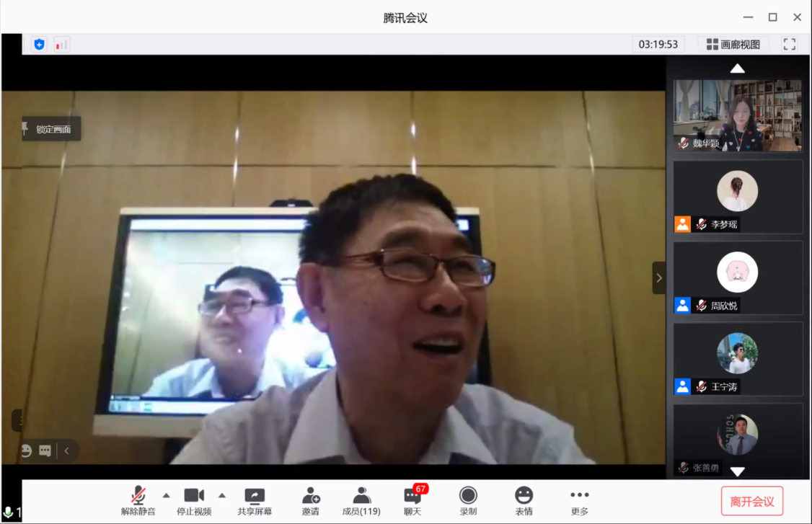812x524 pixels.
Task: Click the main speaker video area
Action: tap(333, 277)
